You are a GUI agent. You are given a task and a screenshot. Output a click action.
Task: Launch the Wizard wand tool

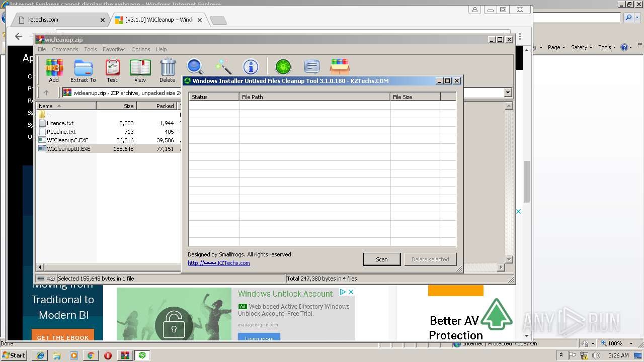click(223, 67)
